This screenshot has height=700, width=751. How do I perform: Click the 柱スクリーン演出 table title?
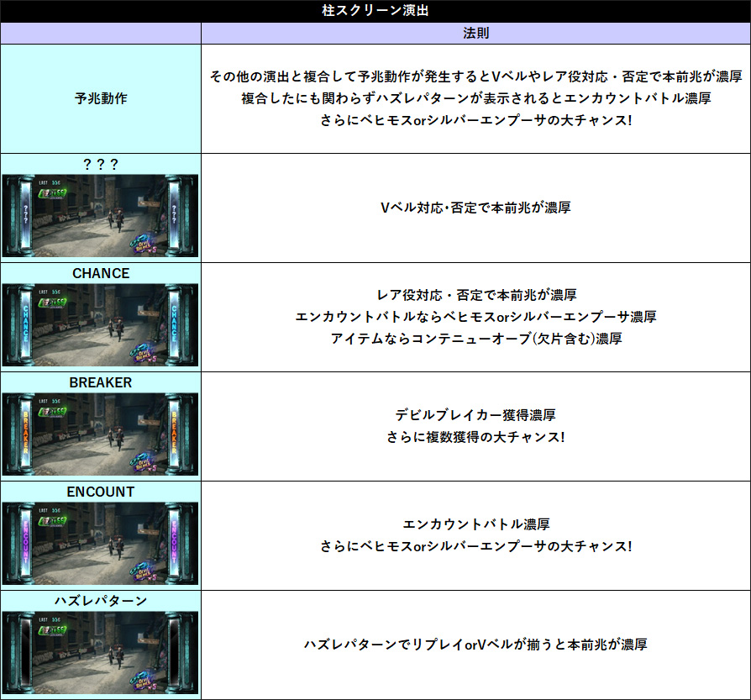375,11
